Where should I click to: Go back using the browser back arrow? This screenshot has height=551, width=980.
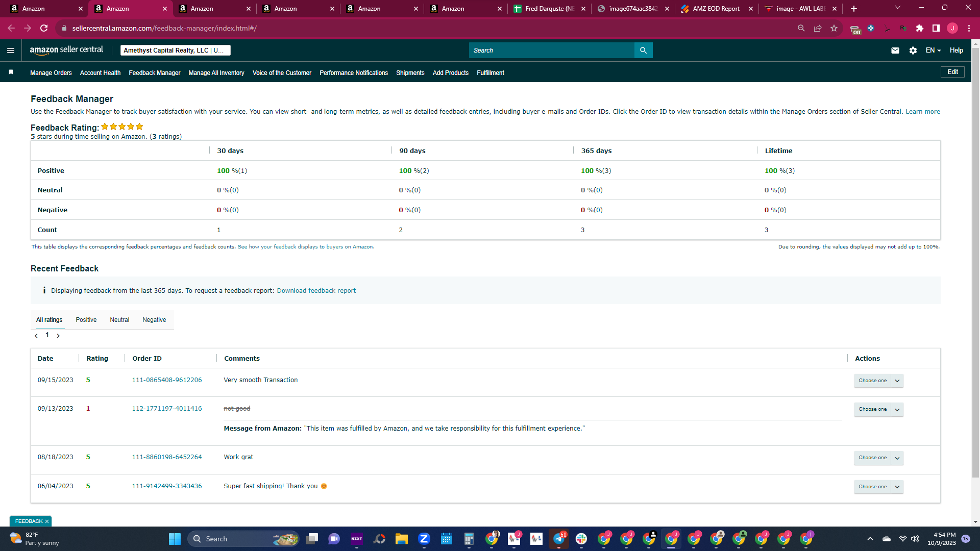[11, 28]
